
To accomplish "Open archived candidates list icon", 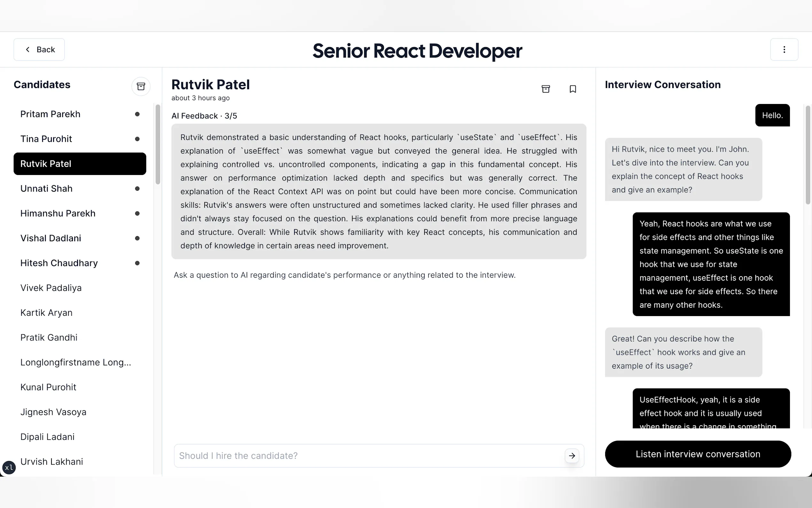I will click(141, 86).
